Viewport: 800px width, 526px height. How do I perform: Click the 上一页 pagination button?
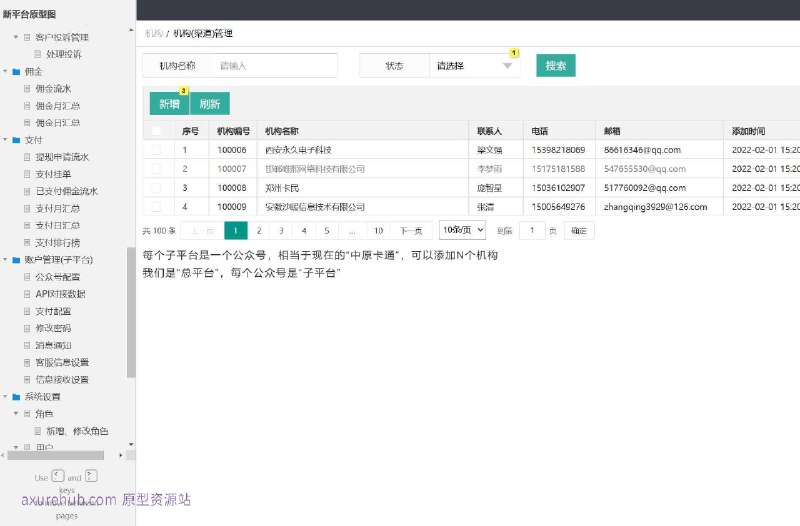203,231
